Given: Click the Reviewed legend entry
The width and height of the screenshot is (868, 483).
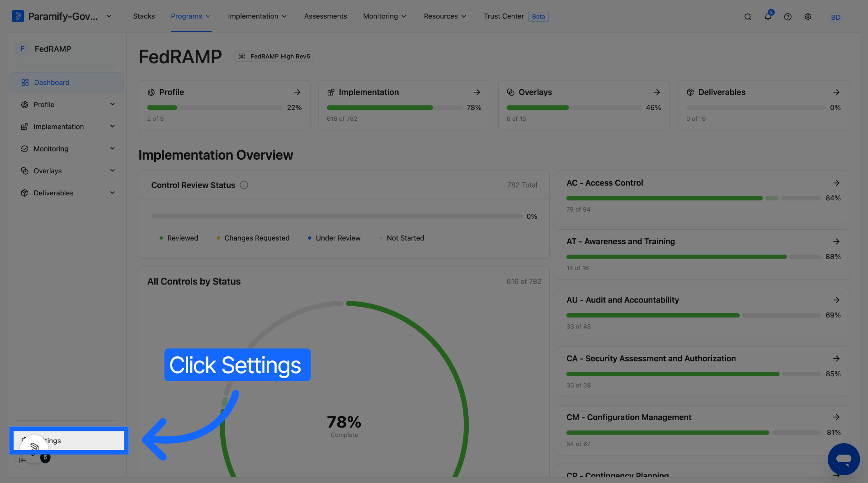Looking at the screenshot, I should 179,238.
